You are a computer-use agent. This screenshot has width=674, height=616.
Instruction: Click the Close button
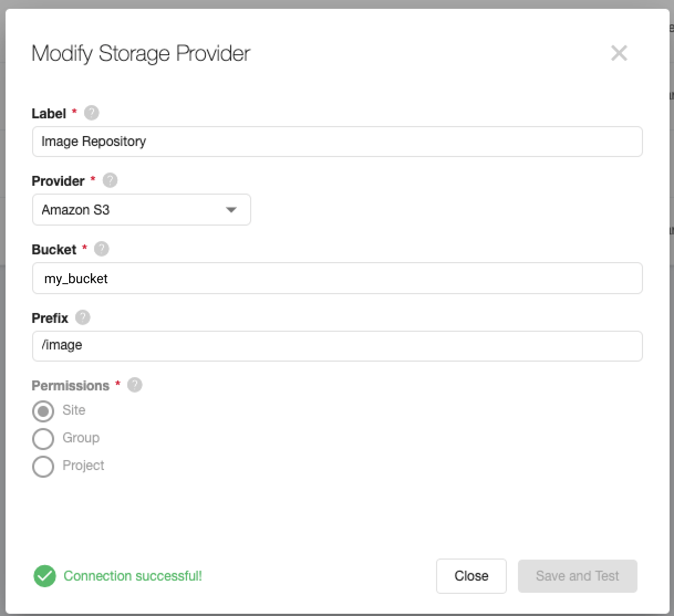click(x=471, y=576)
